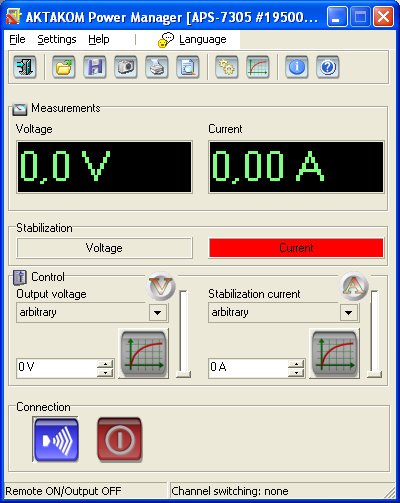400x503 pixels.
Task: Show program info with the blue i icon
Action: click(297, 67)
